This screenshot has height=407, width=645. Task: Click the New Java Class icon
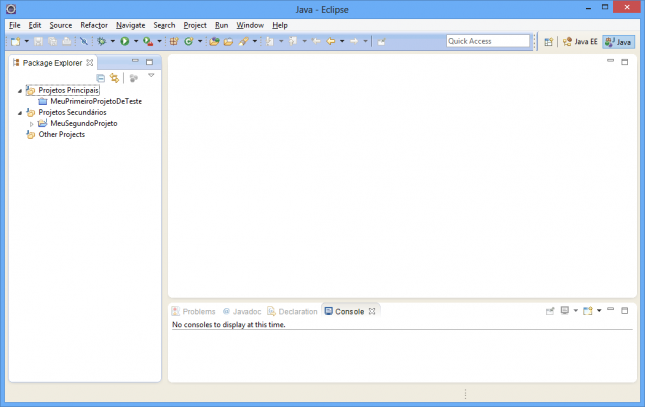click(x=188, y=41)
